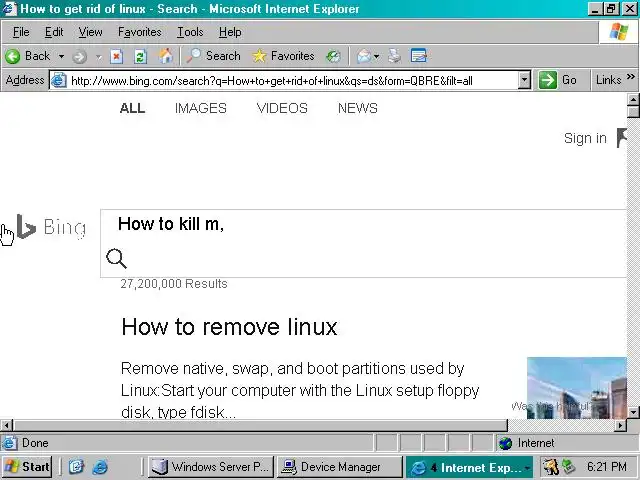Screen dimensions: 640x480
Task: Click the horizontal scrollbar right arrow
Action: tap(620, 425)
